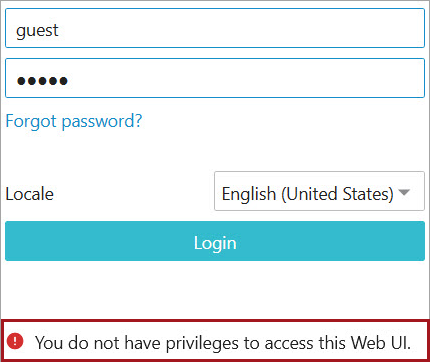
Task: Open the Forgot password? link
Action: (74, 121)
